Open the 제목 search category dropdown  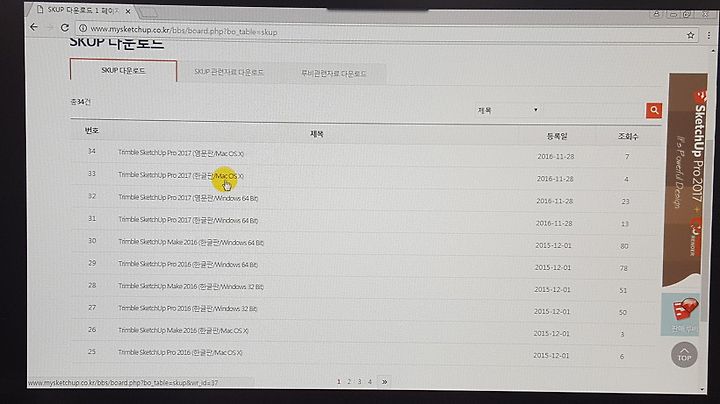coord(507,110)
